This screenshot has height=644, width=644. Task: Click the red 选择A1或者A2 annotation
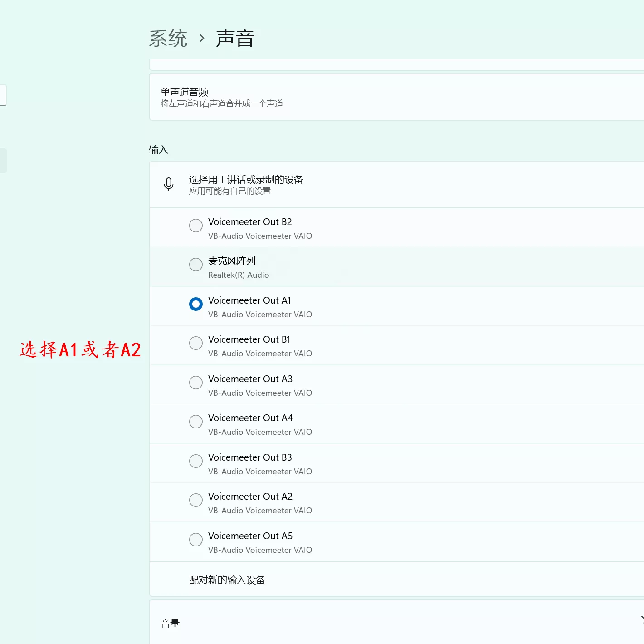point(80,350)
